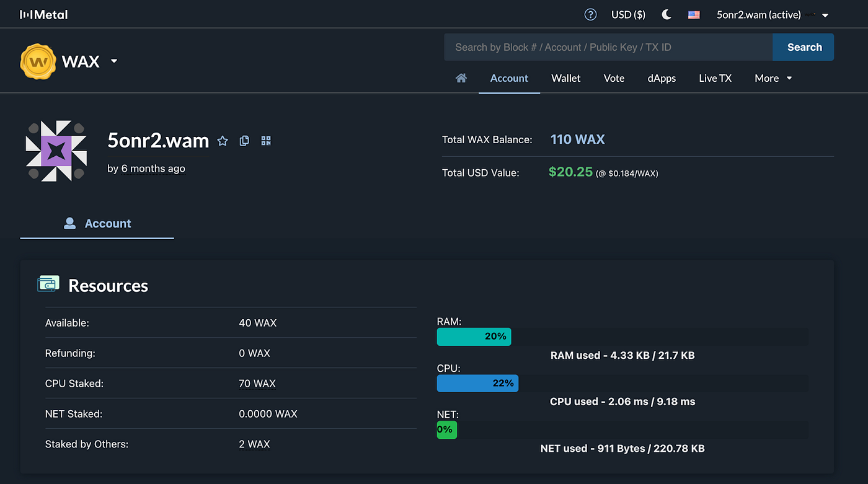Favorite 5onr2.wam with the star icon

point(223,141)
